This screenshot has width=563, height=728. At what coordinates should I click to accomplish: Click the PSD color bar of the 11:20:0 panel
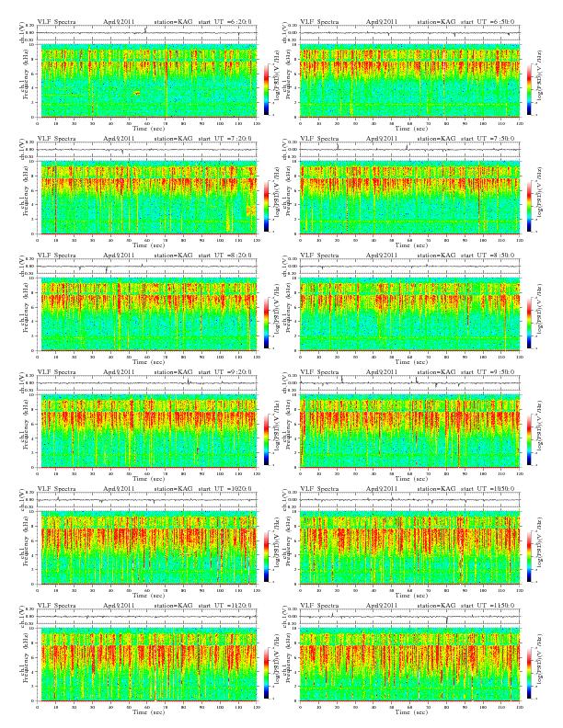(266, 673)
